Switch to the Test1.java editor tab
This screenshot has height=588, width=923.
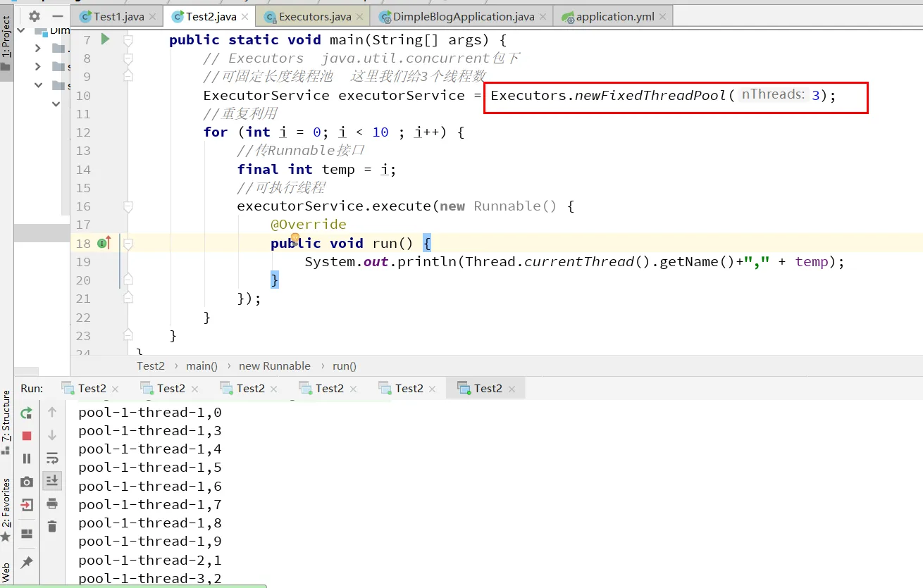tap(116, 16)
